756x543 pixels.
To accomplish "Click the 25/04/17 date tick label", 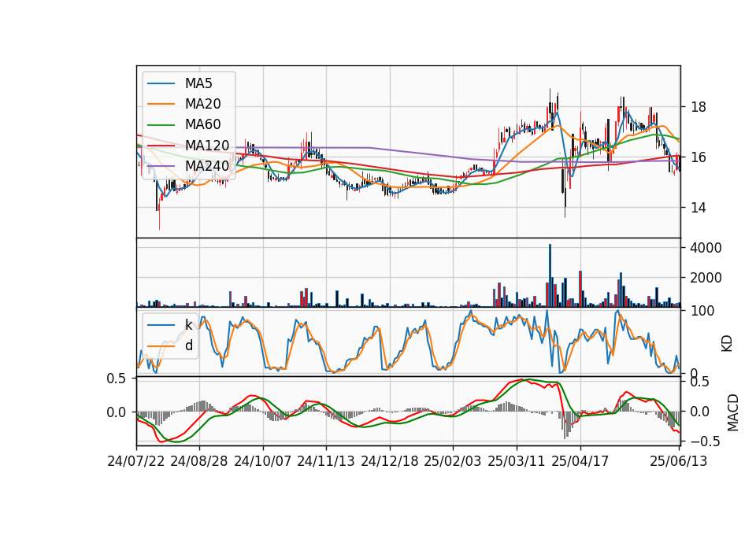I will point(580,461).
